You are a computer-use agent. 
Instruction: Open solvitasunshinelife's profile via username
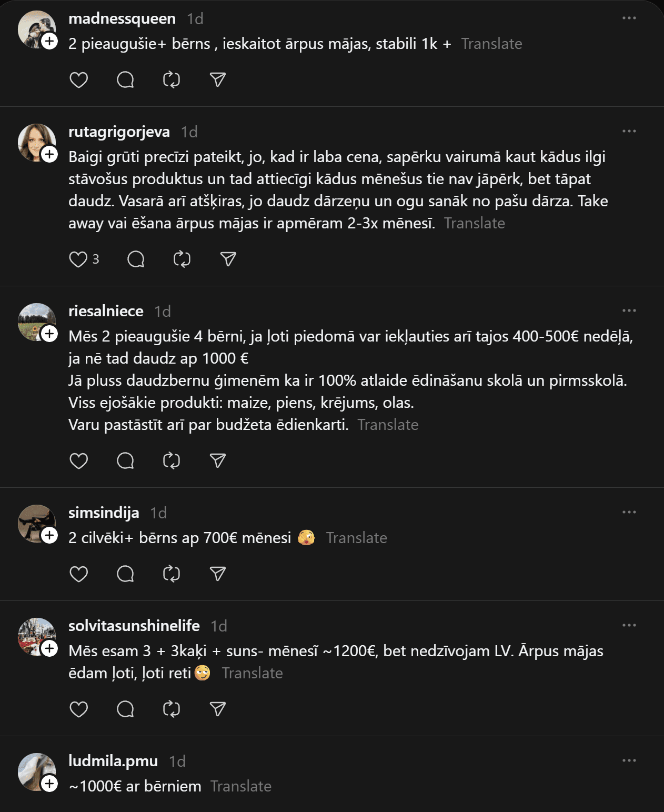pos(134,626)
